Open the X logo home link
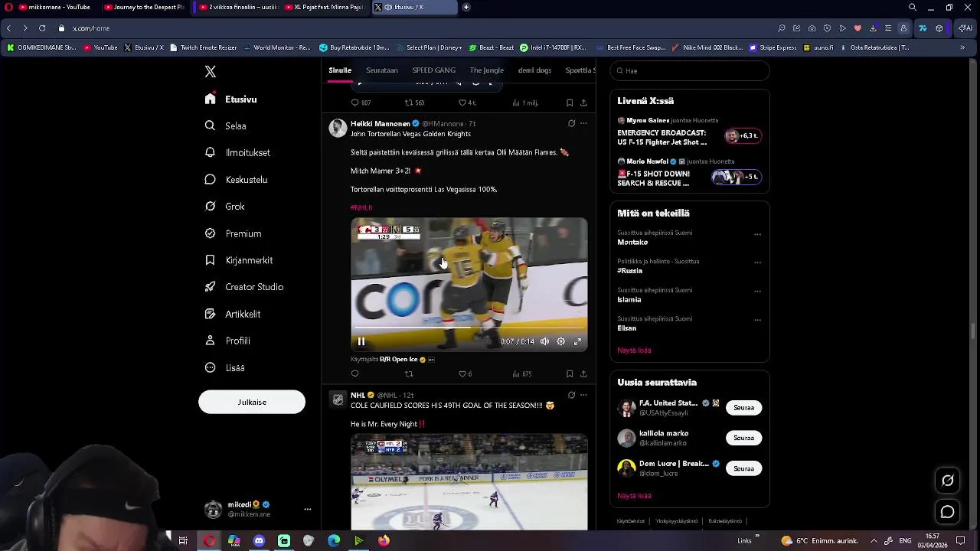Image resolution: width=980 pixels, height=551 pixels. click(211, 72)
